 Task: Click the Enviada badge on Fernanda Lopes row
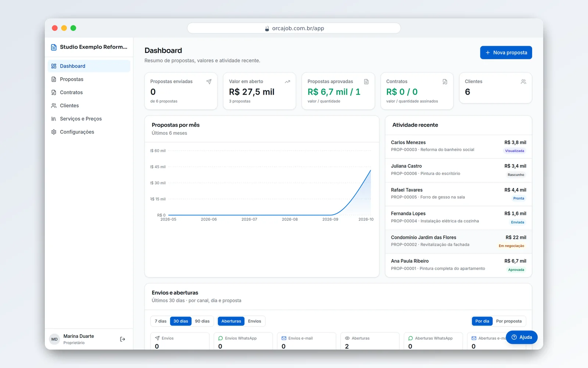pos(517,222)
